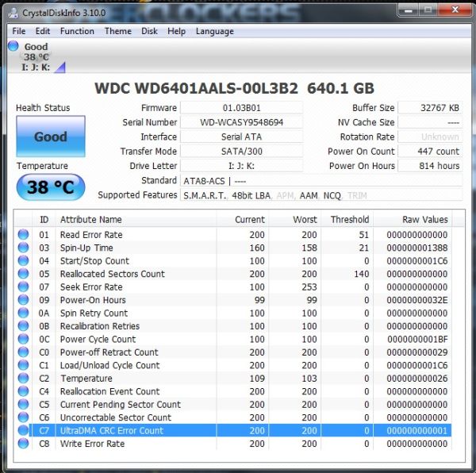The image size is (476, 473).
Task: Select the Reallocated Sectors Count attribute name
Action: pos(113,274)
